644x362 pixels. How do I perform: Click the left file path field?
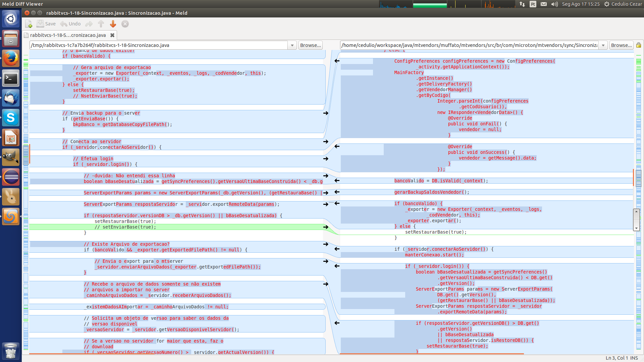click(158, 45)
